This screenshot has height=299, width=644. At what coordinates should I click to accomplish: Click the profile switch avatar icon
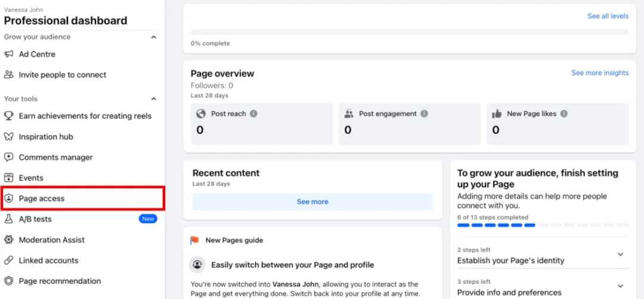coord(197,264)
